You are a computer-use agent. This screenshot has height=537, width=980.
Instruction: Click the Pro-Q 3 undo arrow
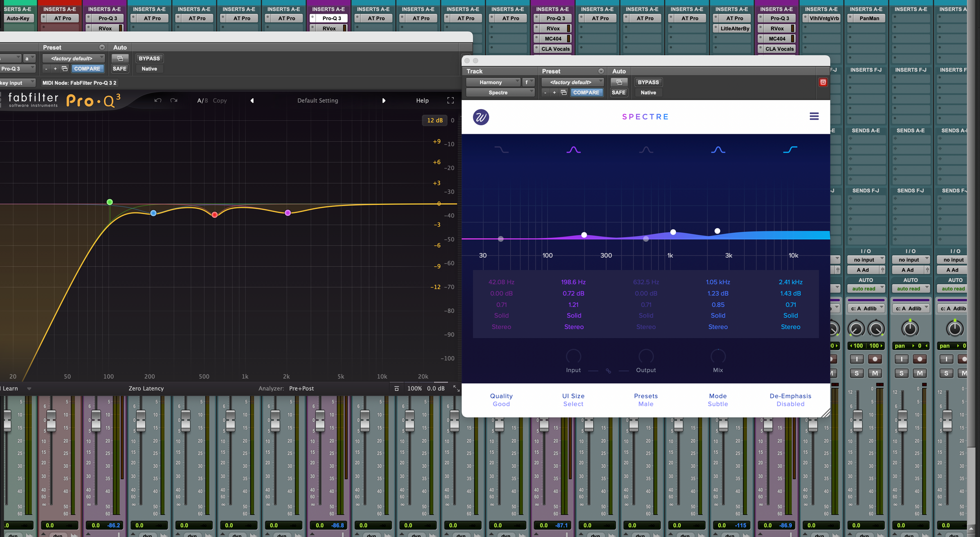click(158, 101)
